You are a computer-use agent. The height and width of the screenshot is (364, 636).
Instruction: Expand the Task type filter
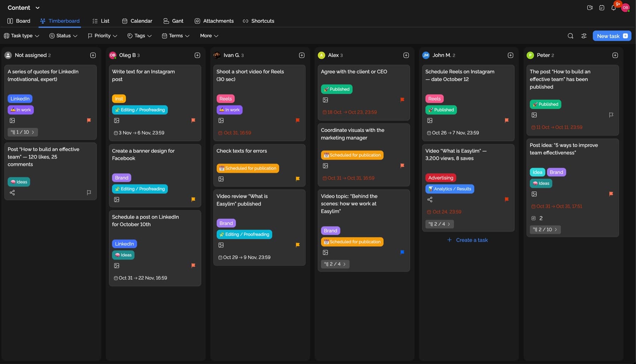(21, 36)
